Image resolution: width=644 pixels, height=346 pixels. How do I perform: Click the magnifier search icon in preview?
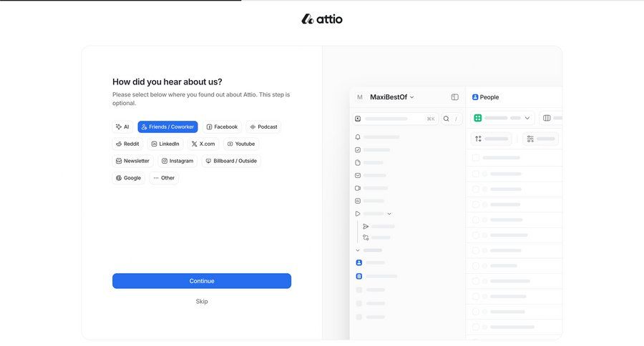446,119
